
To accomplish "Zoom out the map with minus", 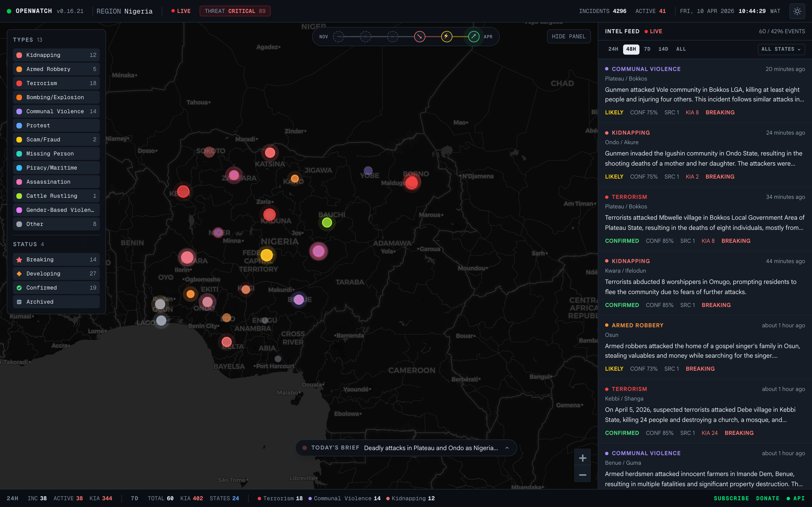I will click(582, 475).
